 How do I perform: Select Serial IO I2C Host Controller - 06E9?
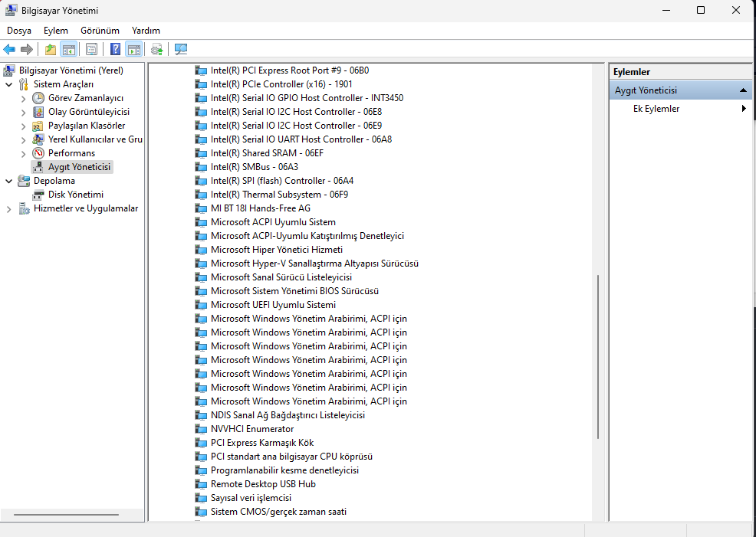tap(296, 126)
